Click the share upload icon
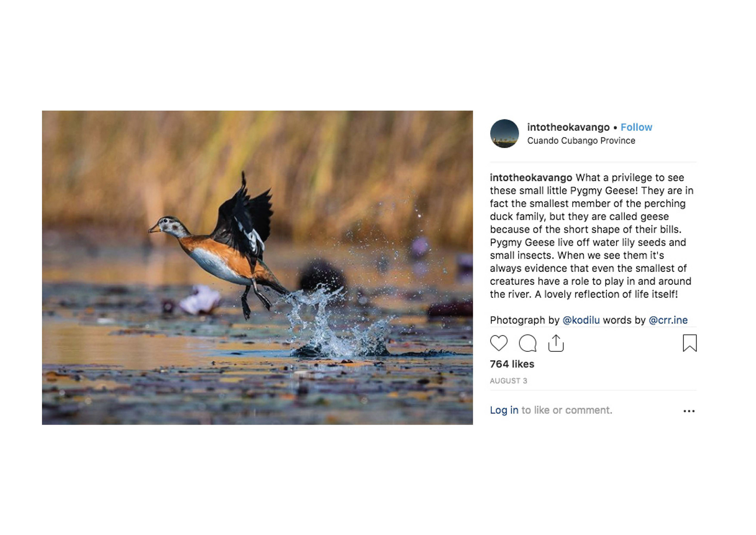 coord(556,343)
